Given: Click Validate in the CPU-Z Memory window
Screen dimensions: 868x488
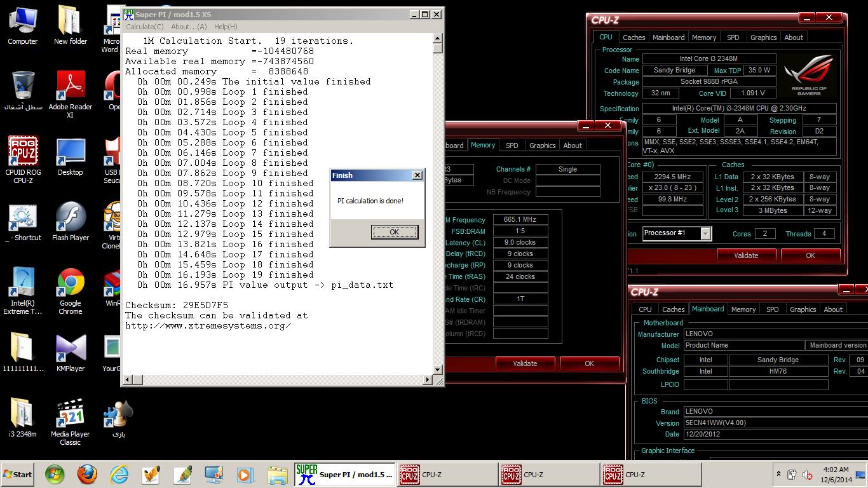Looking at the screenshot, I should (x=525, y=363).
